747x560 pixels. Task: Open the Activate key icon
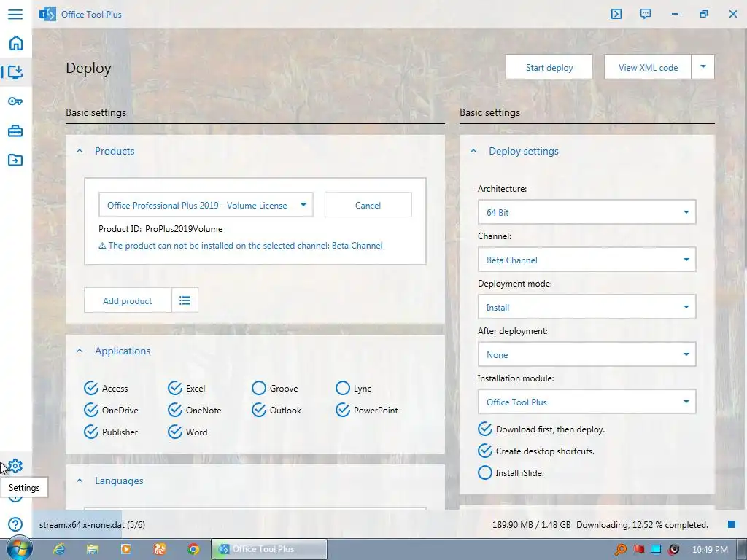tap(15, 101)
